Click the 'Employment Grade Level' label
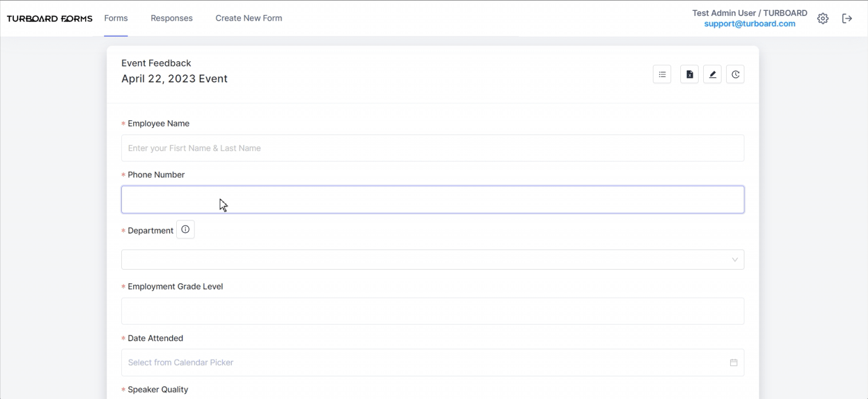The image size is (868, 399). (x=175, y=286)
